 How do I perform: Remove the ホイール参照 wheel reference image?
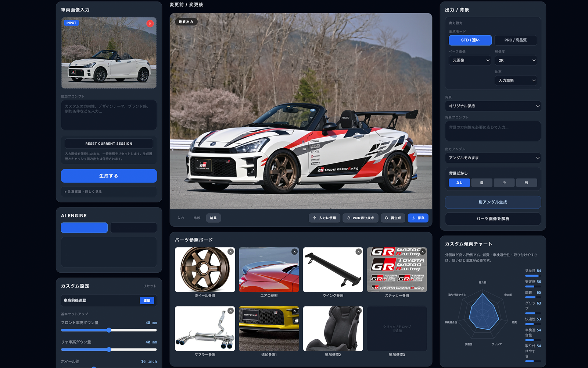point(230,252)
